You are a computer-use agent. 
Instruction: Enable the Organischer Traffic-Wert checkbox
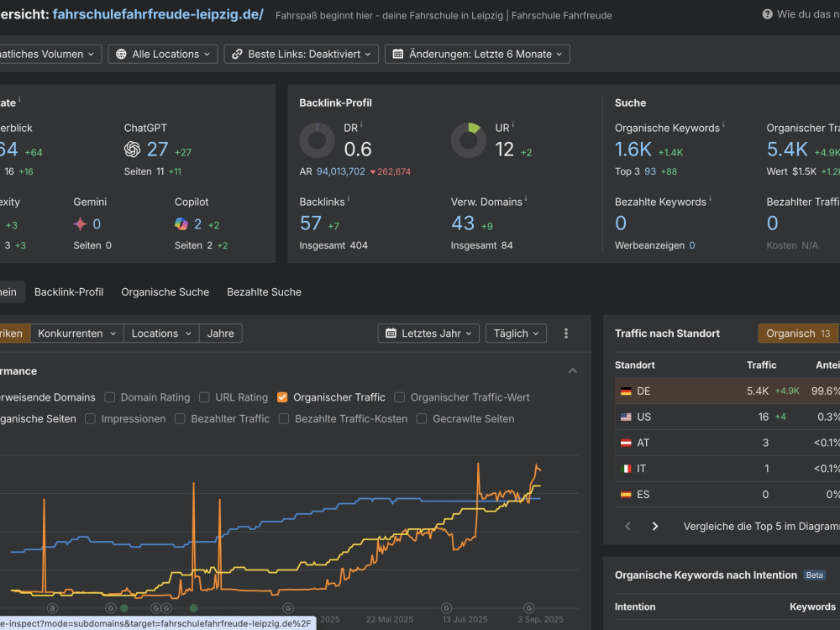[399, 397]
